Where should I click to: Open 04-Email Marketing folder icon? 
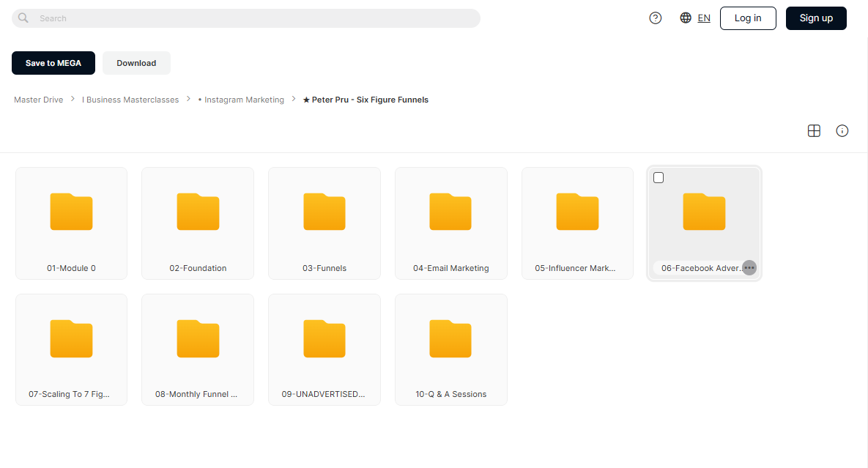click(x=450, y=212)
